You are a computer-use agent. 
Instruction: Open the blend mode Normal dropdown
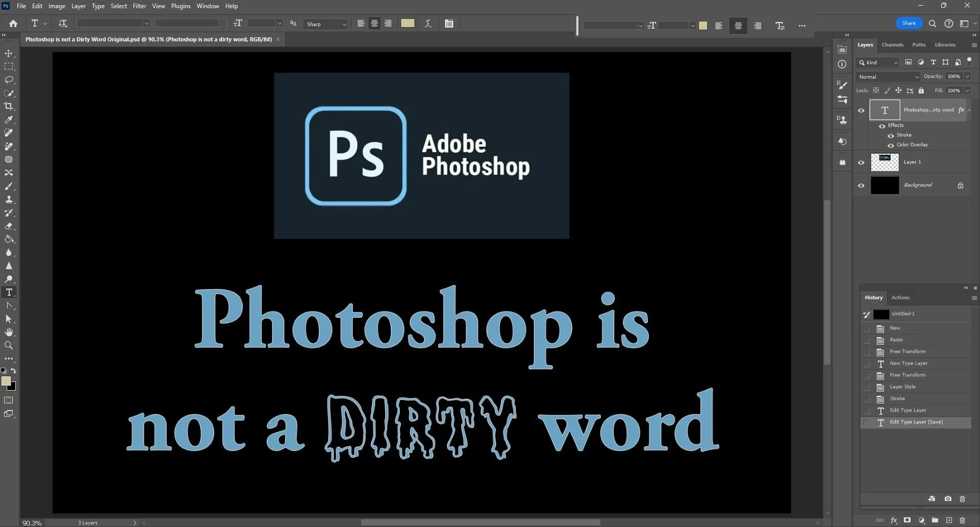[x=888, y=77]
